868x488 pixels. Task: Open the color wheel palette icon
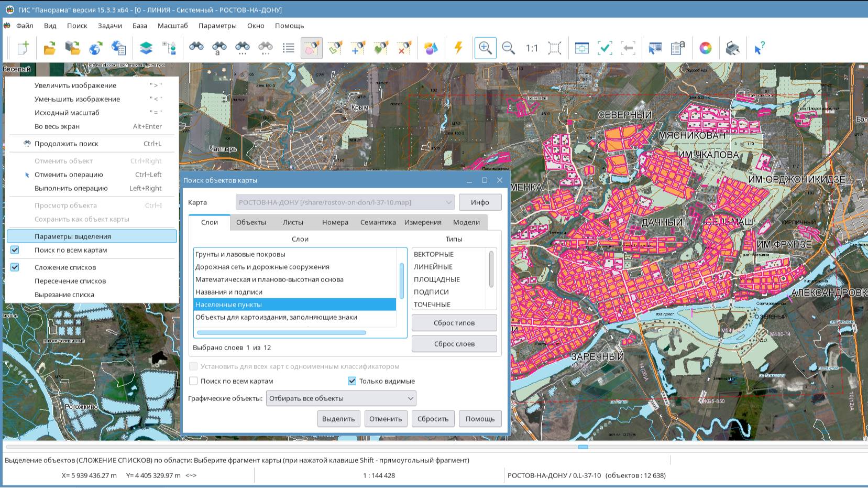(706, 48)
